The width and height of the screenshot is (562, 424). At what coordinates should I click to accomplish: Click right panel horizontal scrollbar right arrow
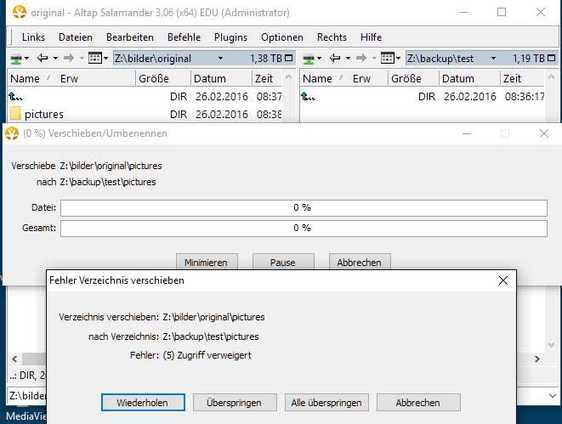click(537, 359)
